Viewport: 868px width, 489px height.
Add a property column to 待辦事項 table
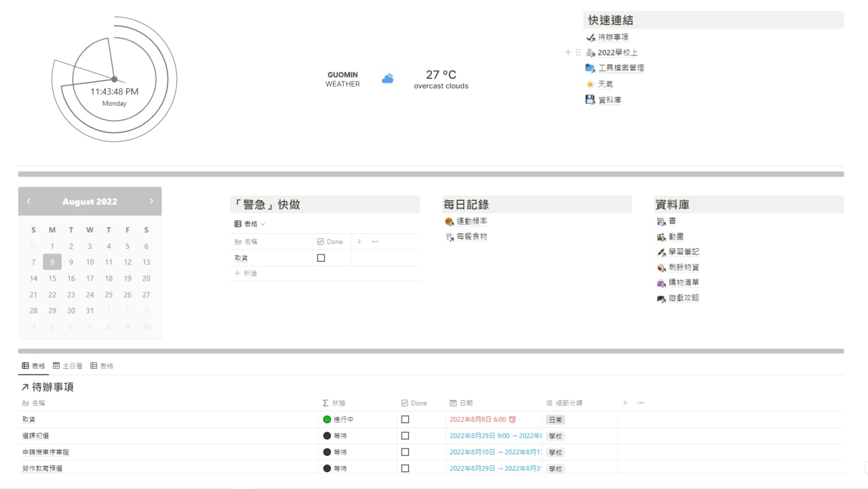pos(625,403)
